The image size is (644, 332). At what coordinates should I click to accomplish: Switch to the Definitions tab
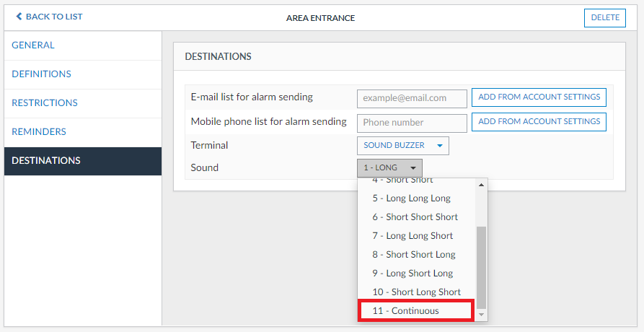pyautogui.click(x=41, y=74)
